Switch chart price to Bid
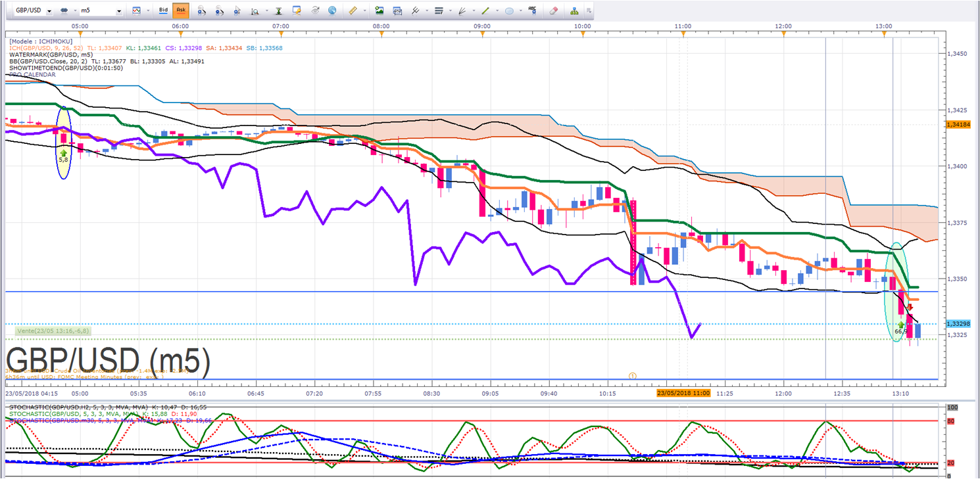 164,11
